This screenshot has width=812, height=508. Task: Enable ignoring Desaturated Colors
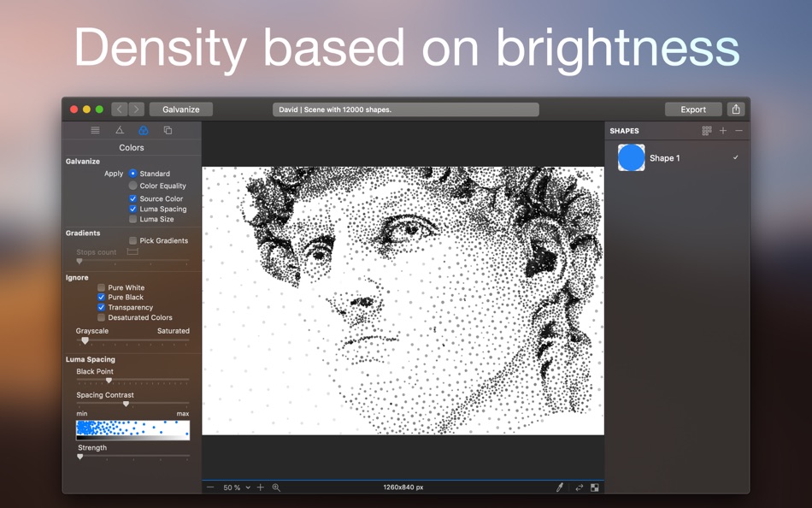pos(102,317)
